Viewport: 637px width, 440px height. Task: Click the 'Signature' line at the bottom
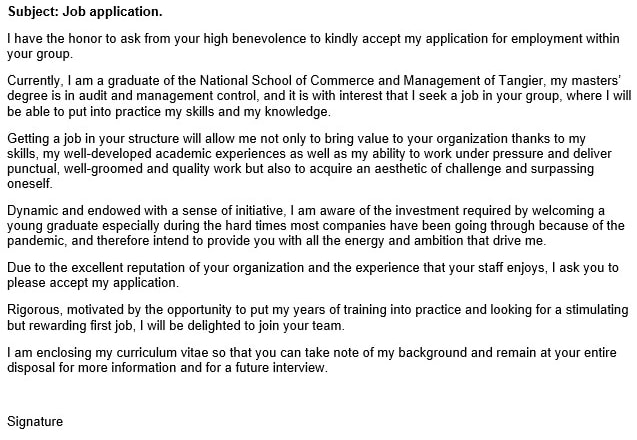35,422
